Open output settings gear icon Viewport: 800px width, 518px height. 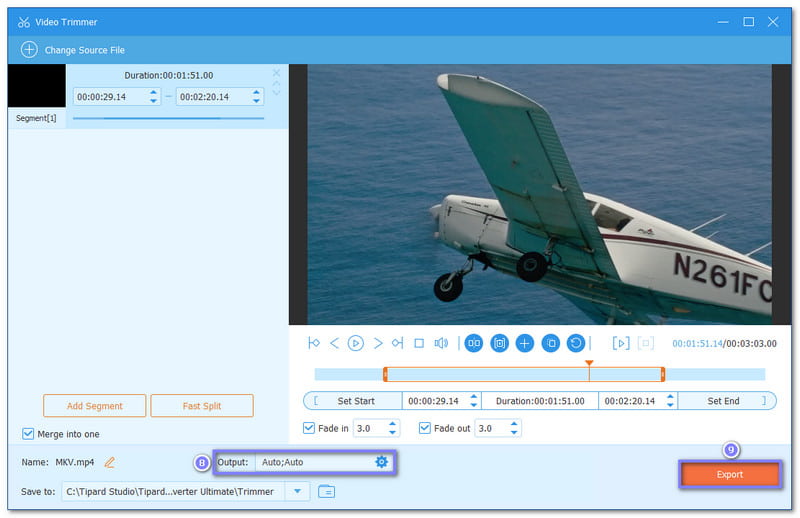coord(382,462)
